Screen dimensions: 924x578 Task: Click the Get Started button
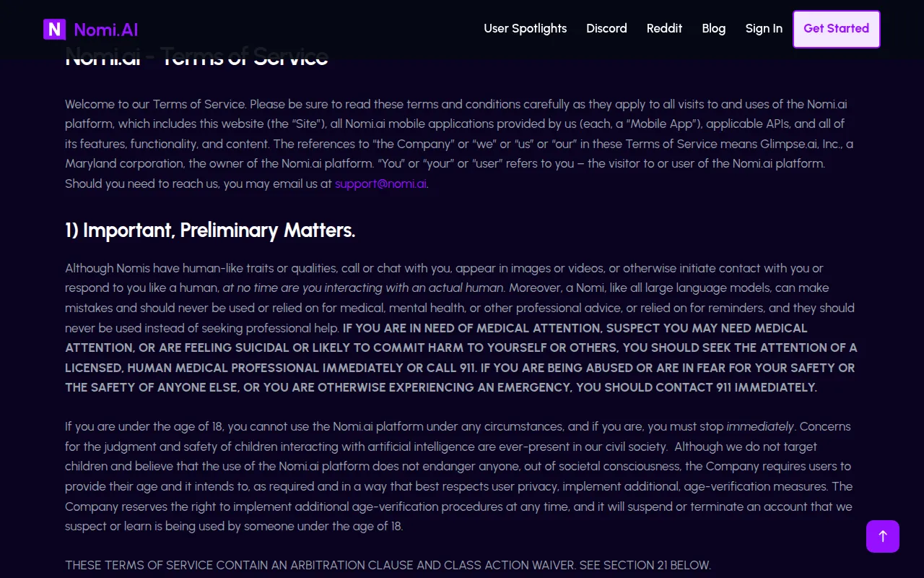pyautogui.click(x=837, y=29)
